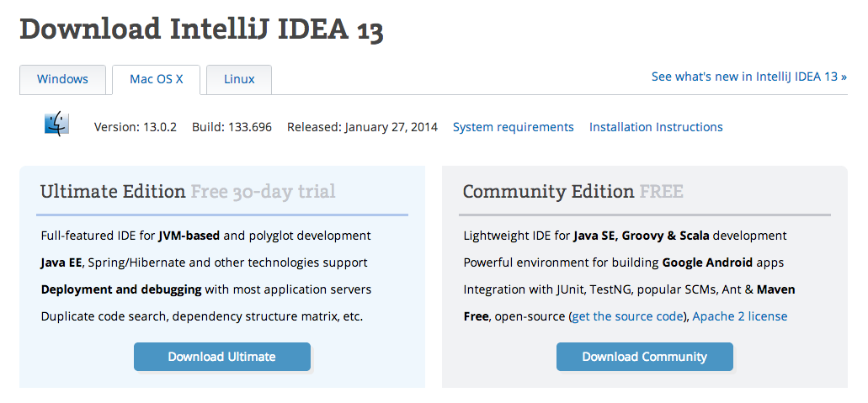The height and width of the screenshot is (403, 868).
Task: Click the Lightweight IDE for Java SE line
Action: click(625, 236)
